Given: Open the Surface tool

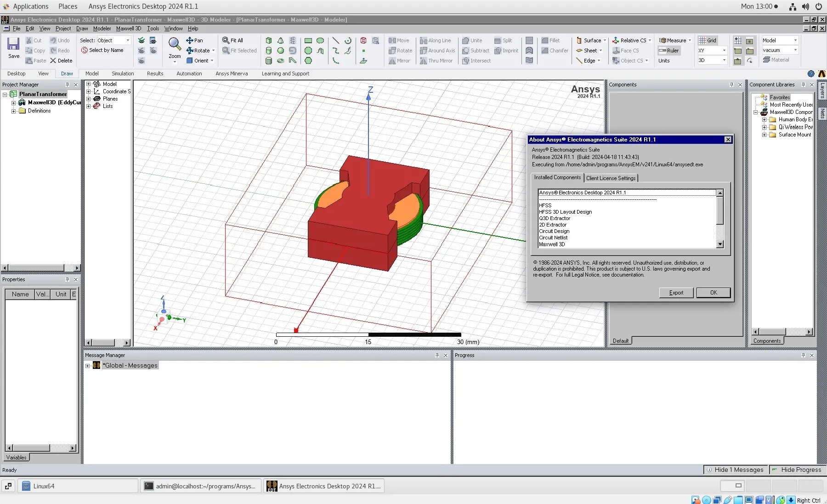Looking at the screenshot, I should (588, 40).
